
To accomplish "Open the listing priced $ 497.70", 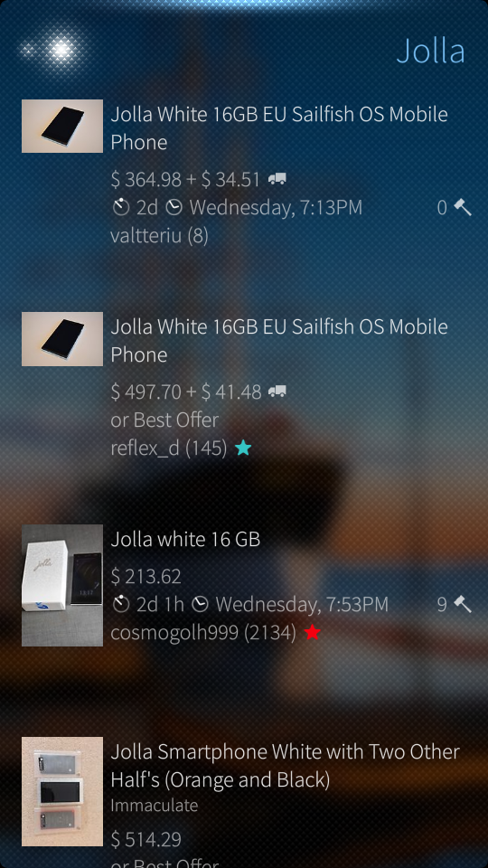I will pos(244,386).
